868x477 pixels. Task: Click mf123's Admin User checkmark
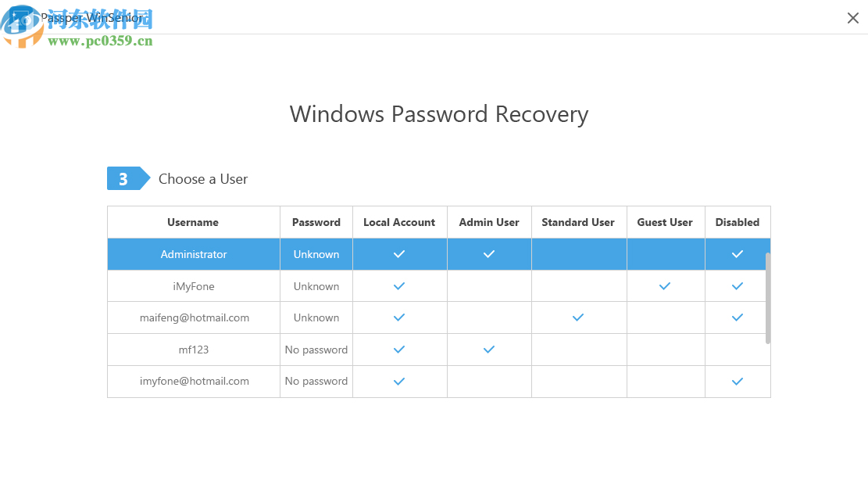[x=489, y=350]
